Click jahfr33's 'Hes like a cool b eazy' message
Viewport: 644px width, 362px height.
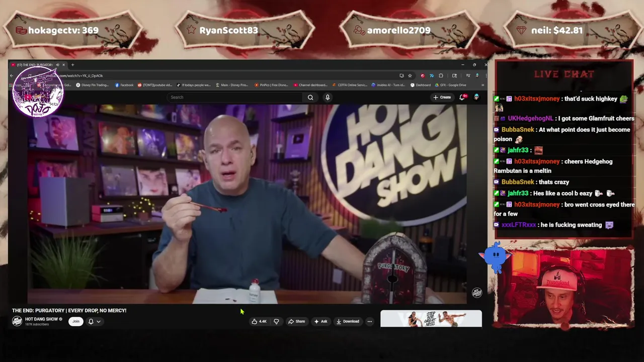562,193
